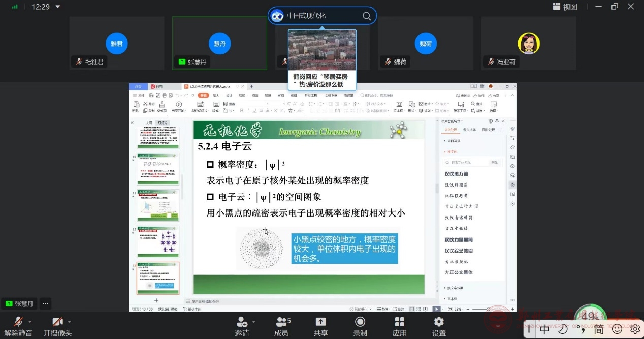Open the 应用 apps icon

pyautogui.click(x=399, y=322)
